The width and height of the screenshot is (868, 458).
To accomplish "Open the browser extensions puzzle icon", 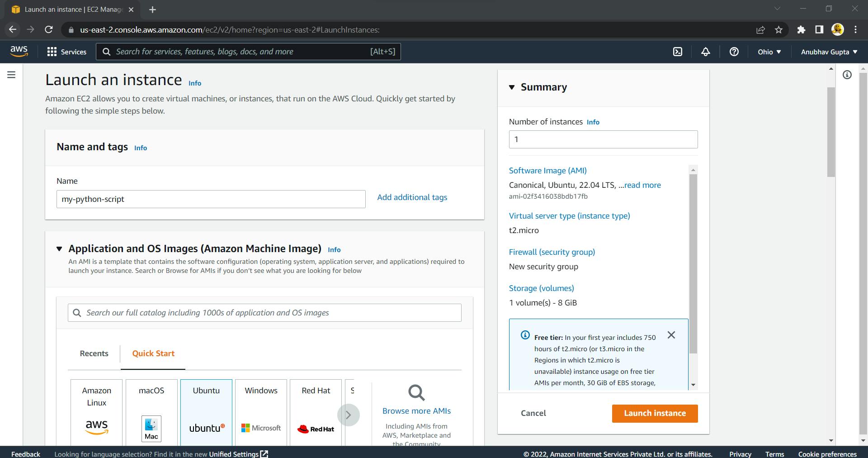I will pos(801,30).
